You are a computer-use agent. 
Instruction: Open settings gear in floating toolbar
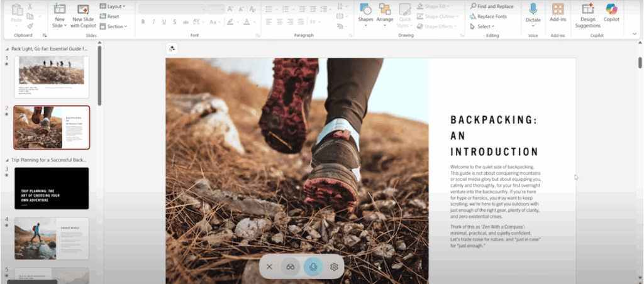coord(334,266)
